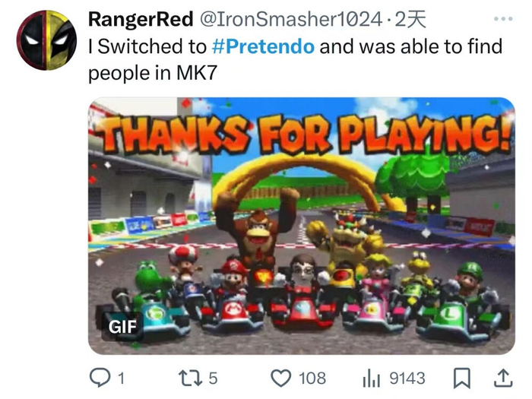Screen dimensions: 532x399
Task: Click the share upload arrow icon
Action: pos(503,378)
